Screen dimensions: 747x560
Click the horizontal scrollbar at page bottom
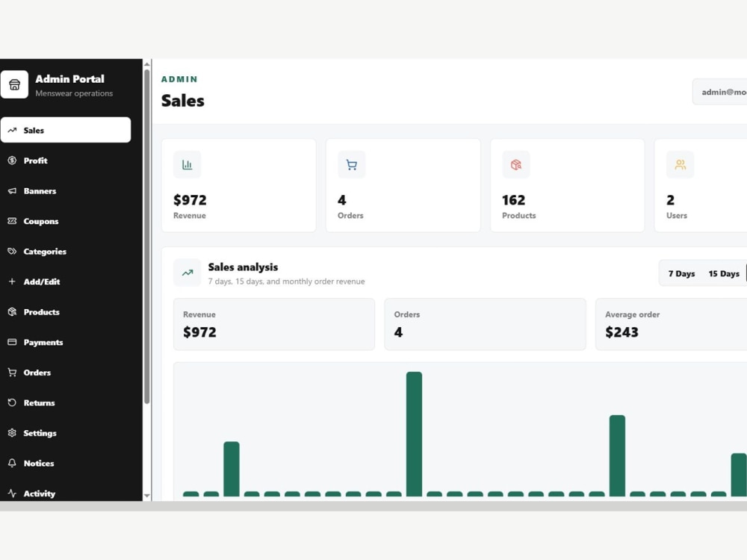(373, 506)
